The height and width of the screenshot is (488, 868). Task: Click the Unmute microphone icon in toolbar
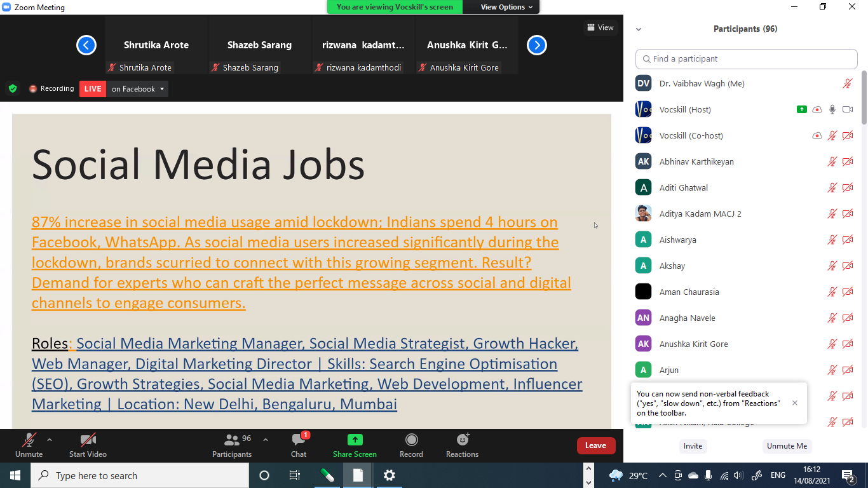pos(29,440)
